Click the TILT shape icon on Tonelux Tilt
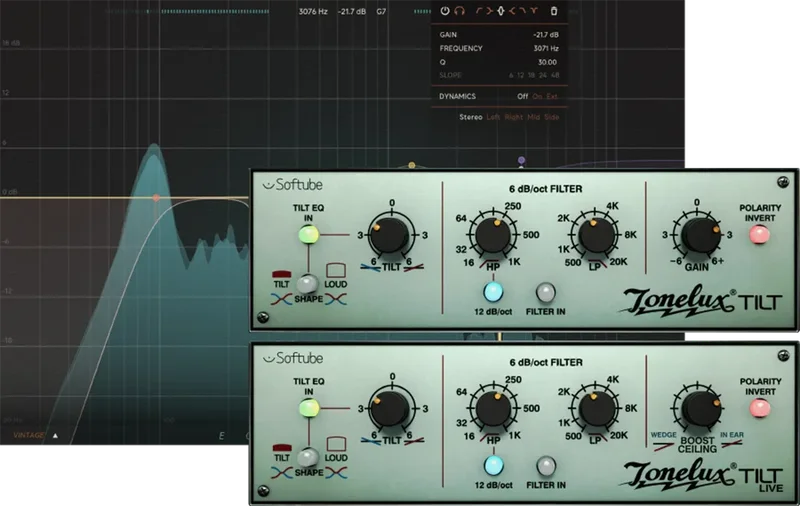800x506 pixels. pyautogui.click(x=282, y=275)
